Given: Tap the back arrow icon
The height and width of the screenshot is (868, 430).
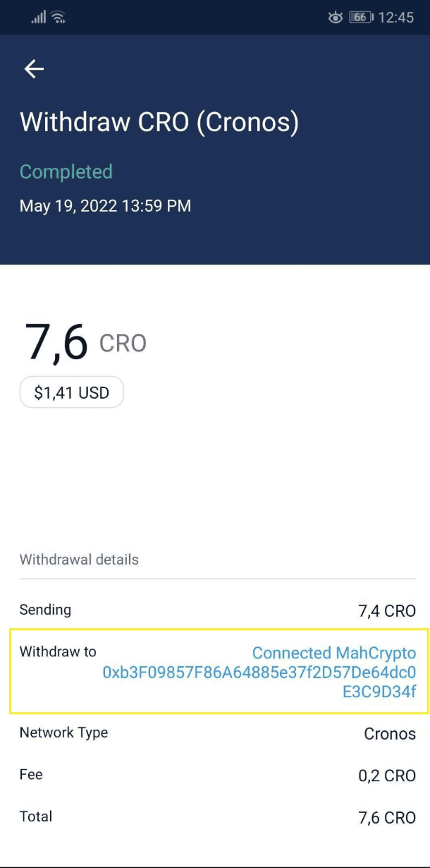Looking at the screenshot, I should point(34,68).
